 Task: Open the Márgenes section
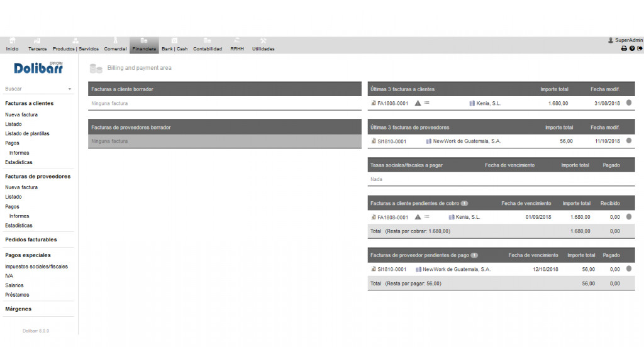click(x=18, y=309)
